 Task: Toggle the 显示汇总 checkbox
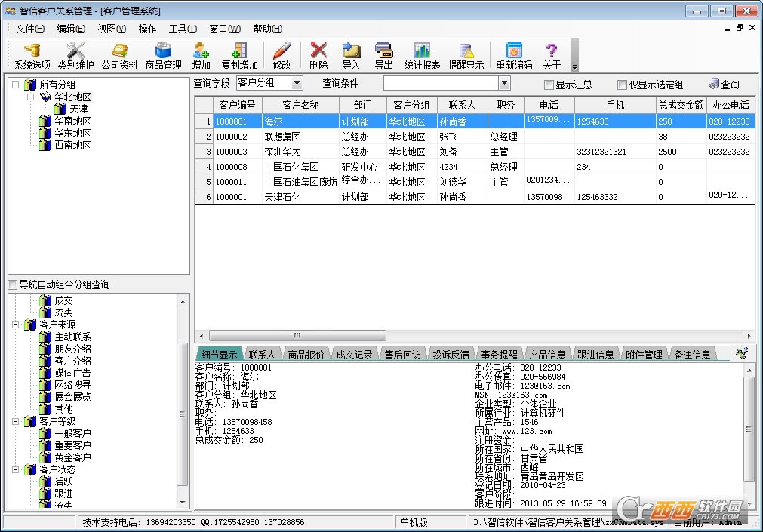click(x=549, y=85)
